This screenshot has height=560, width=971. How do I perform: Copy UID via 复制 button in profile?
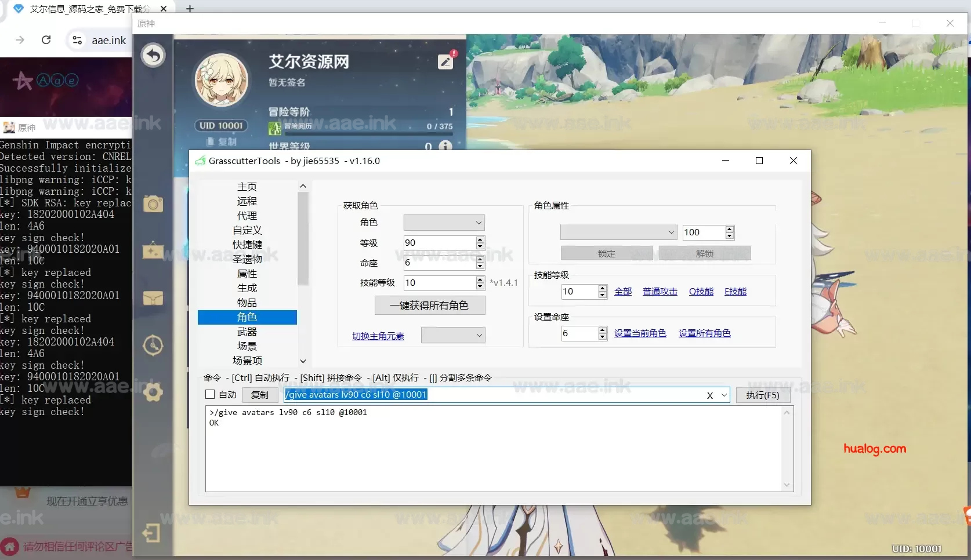point(222,141)
